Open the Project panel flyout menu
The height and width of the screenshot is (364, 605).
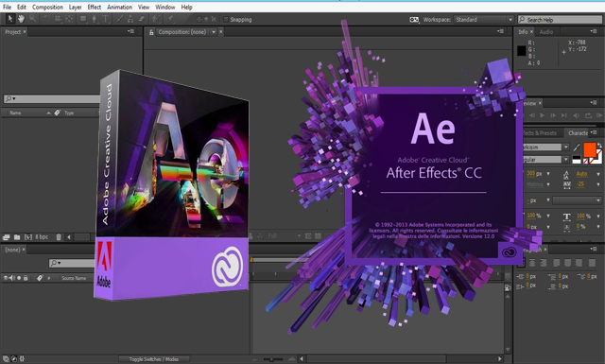click(x=130, y=31)
